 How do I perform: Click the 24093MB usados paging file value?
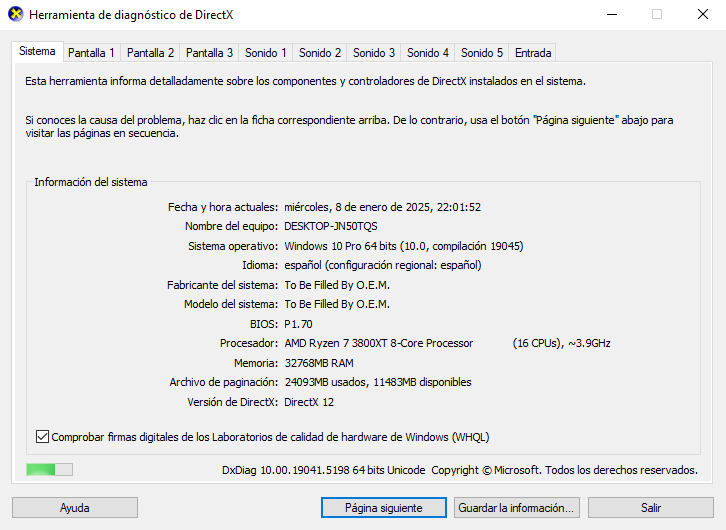pyautogui.click(x=378, y=382)
